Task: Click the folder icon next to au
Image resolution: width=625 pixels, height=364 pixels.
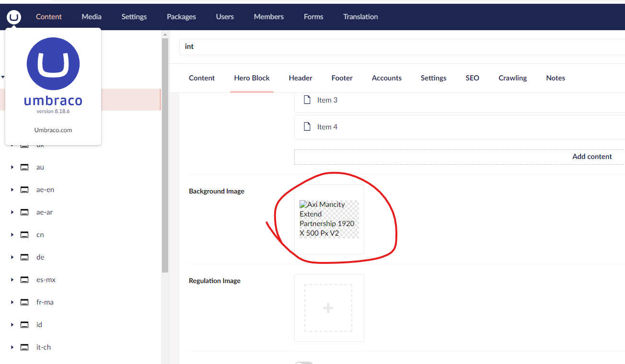Action: click(24, 167)
